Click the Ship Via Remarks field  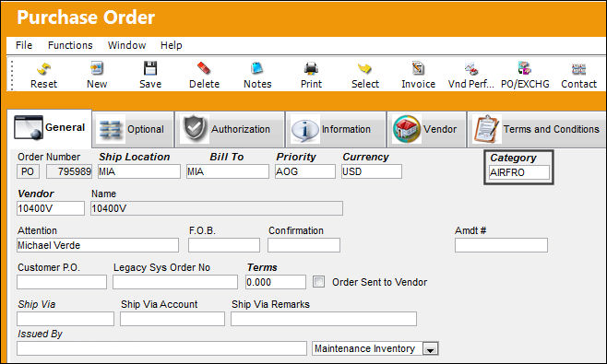[324, 319]
